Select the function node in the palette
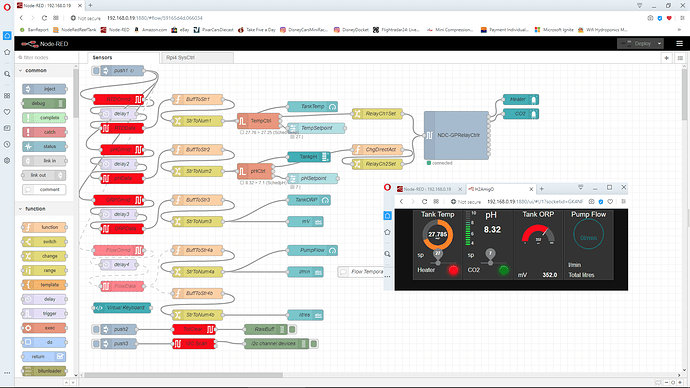 click(x=44, y=227)
